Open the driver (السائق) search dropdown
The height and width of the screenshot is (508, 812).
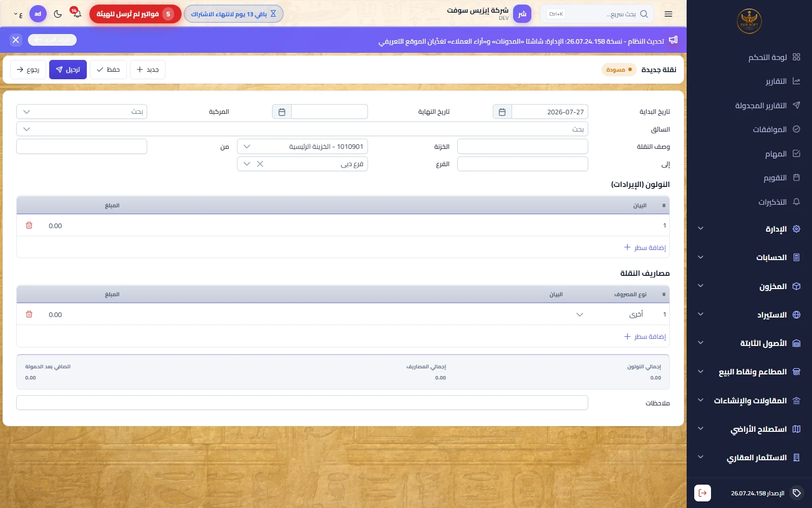pos(302,129)
